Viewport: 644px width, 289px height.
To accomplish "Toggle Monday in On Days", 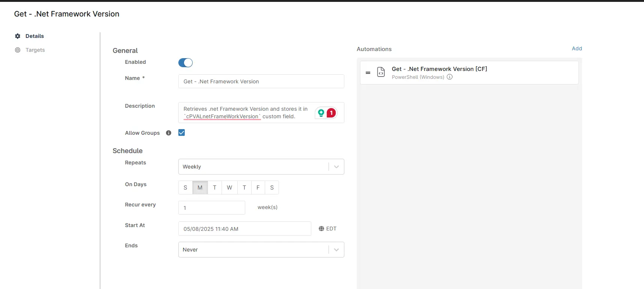I will (x=200, y=188).
